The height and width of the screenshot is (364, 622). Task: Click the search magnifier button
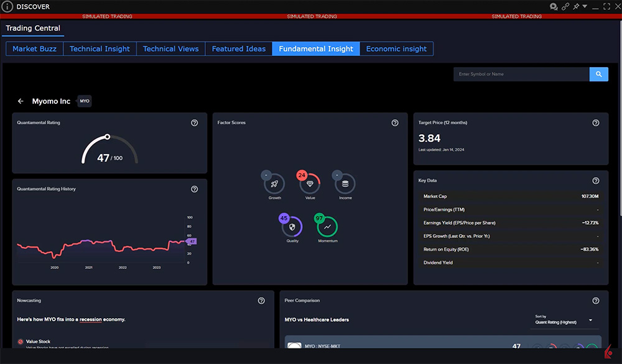pos(598,75)
